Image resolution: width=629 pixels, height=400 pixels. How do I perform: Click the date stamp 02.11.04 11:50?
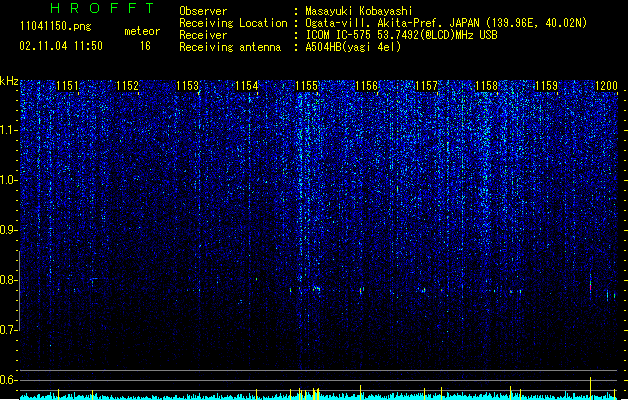pos(61,46)
